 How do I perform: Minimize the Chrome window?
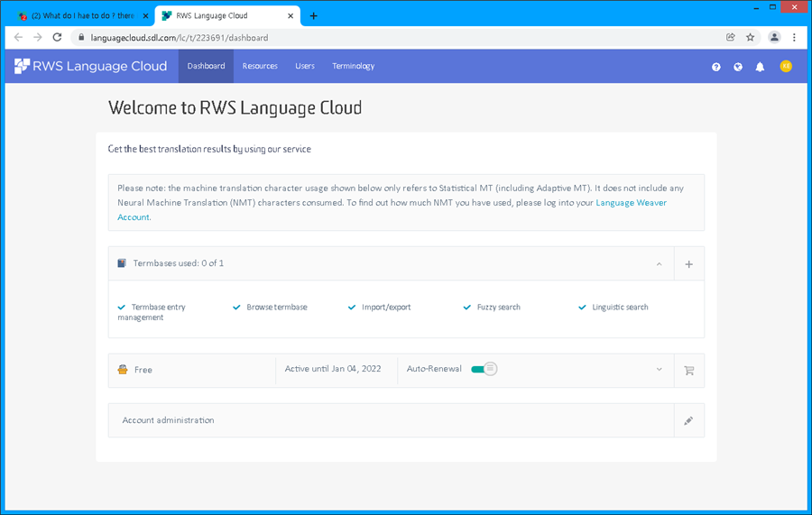[x=756, y=7]
